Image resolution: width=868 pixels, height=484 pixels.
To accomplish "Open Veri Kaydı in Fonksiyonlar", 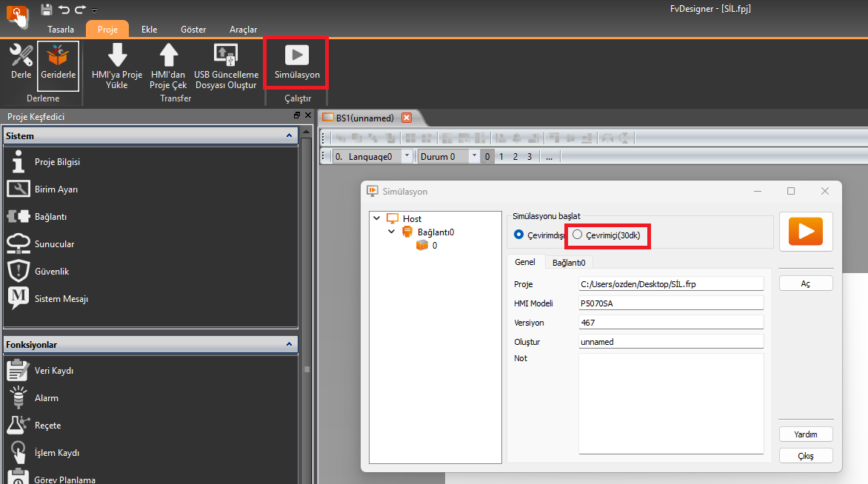I will click(53, 371).
